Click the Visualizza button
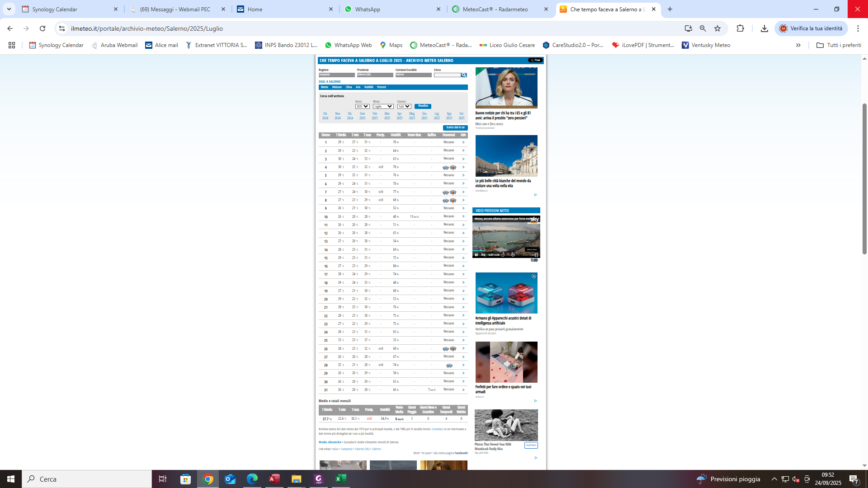Image resolution: width=868 pixels, height=488 pixels. pyautogui.click(x=423, y=106)
